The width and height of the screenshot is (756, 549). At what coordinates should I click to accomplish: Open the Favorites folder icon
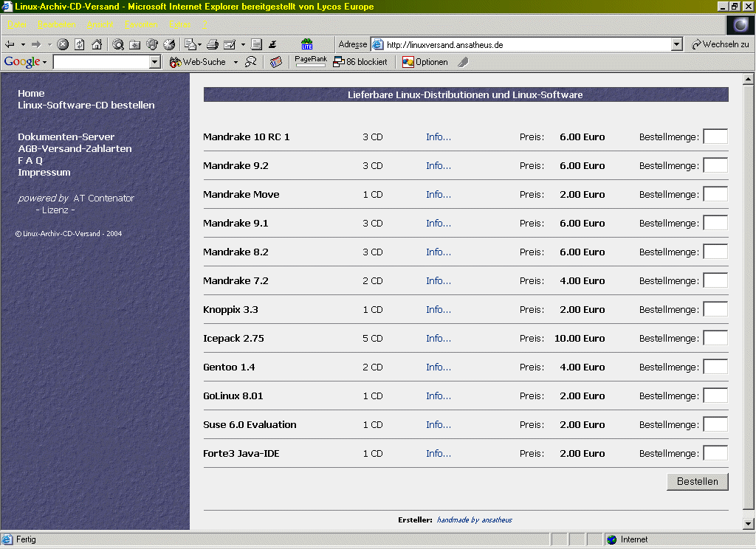135,44
